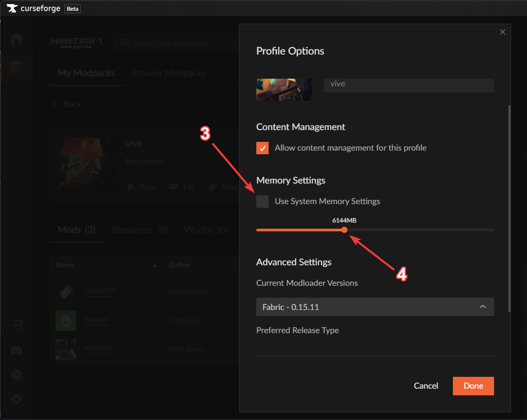Click the Author column header
The image size is (527, 420).
[x=180, y=265]
